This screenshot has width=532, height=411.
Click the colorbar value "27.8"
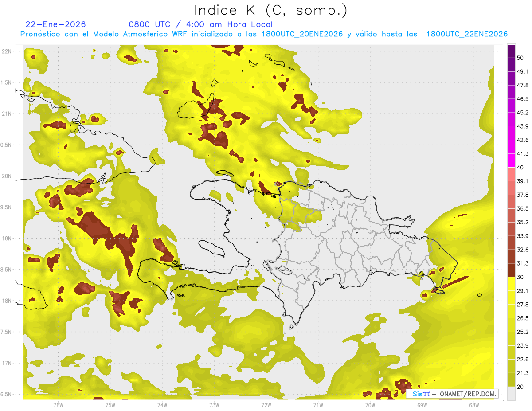pos(523,305)
